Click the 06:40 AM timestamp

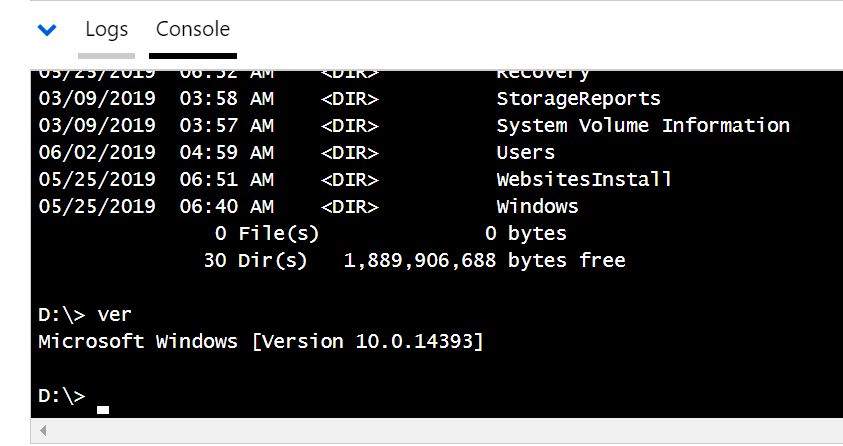[226, 206]
